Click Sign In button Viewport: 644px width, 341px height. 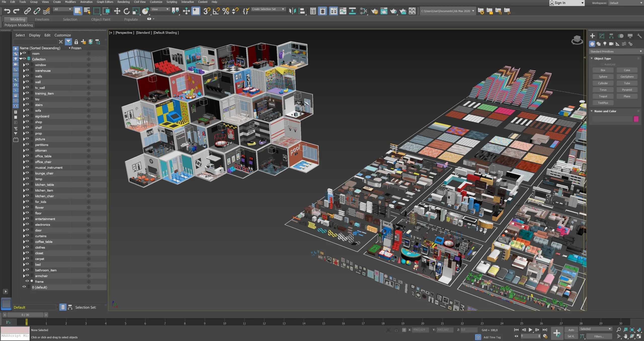(567, 3)
